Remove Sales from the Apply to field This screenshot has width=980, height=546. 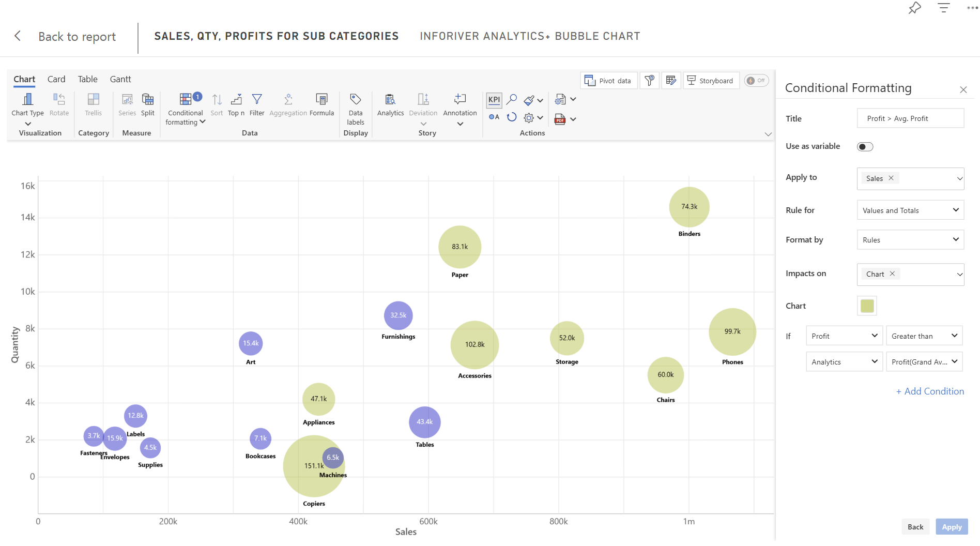891,178
